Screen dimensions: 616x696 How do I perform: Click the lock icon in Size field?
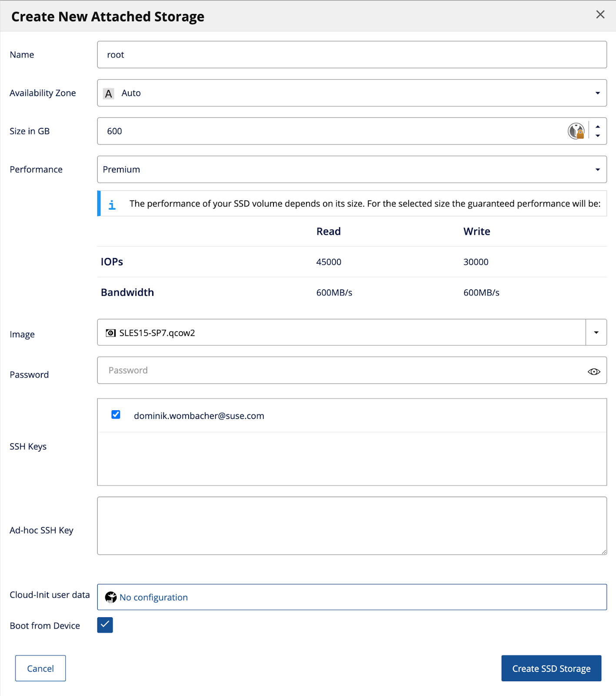click(576, 131)
